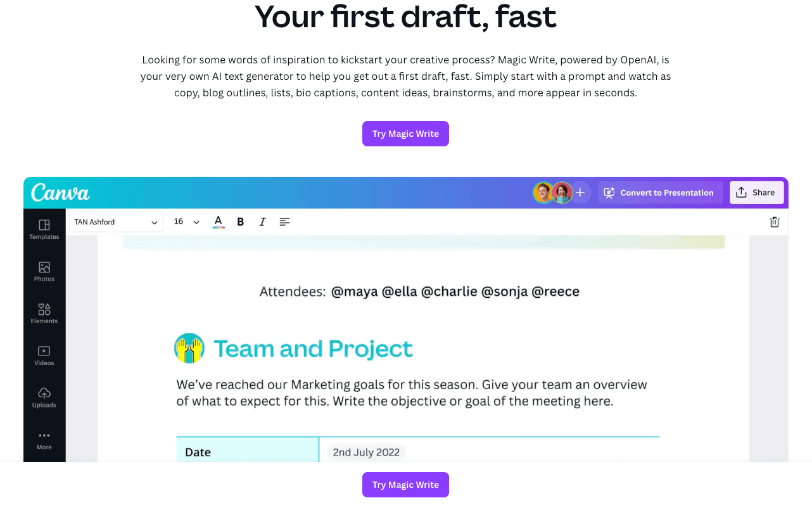Viewport: 812px width, 505px height.
Task: Click the top Try Magic Write button
Action: tap(405, 134)
